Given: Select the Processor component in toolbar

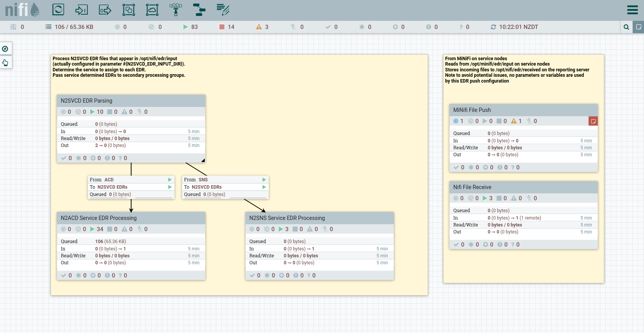Looking at the screenshot, I should [x=58, y=10].
